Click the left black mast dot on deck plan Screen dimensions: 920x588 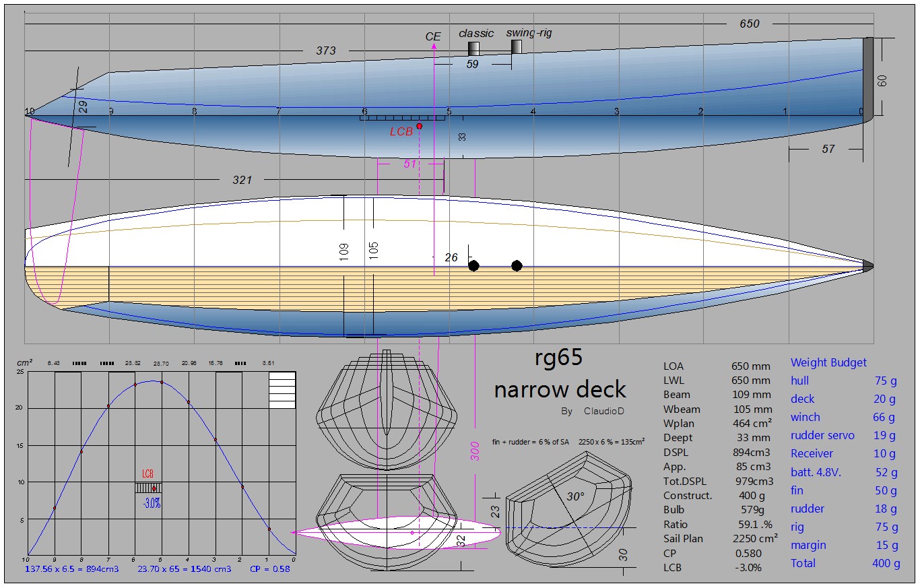(x=473, y=265)
